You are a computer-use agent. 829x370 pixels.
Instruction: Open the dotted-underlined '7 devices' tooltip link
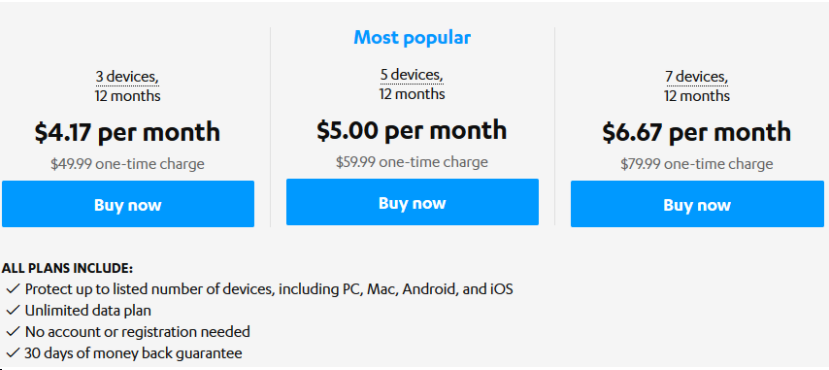click(696, 78)
